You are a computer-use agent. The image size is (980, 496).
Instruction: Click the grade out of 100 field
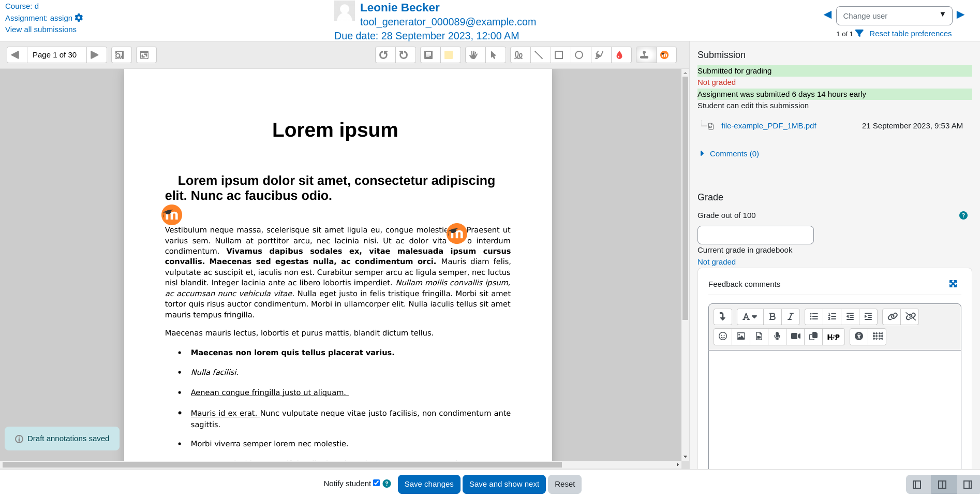click(x=755, y=235)
